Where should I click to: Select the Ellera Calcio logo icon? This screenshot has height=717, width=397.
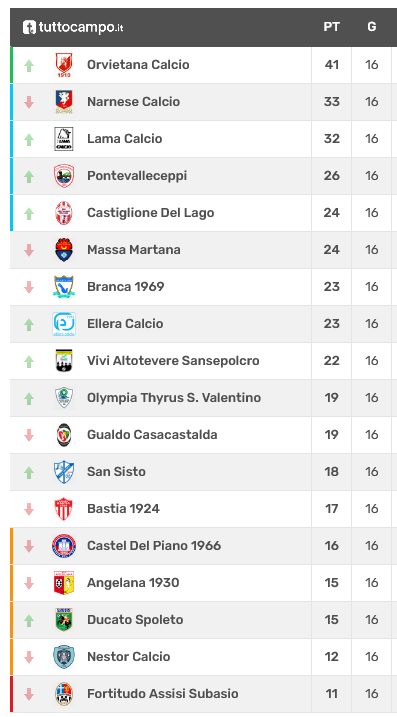(64, 324)
